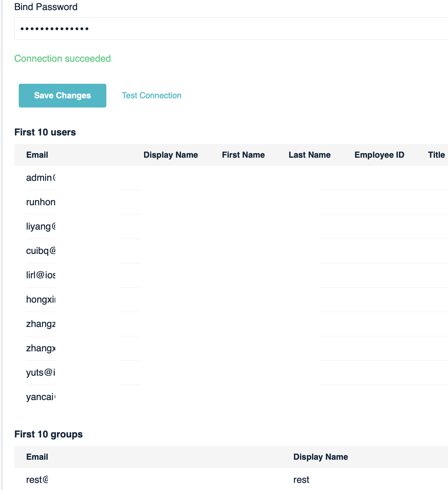The image size is (448, 490).
Task: Select the lirl@ user email entry
Action: pyautogui.click(x=40, y=275)
